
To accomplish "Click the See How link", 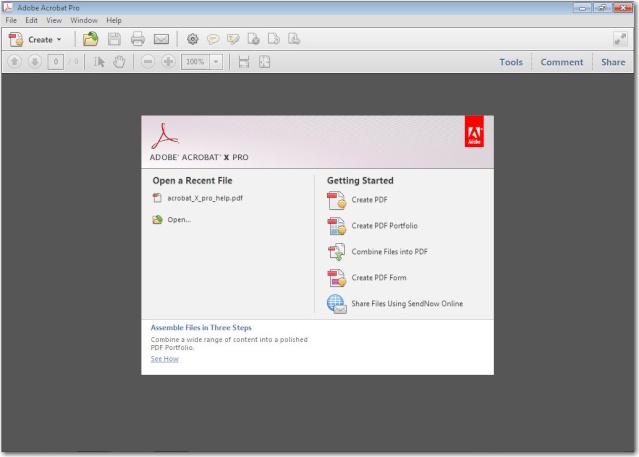I will 165,359.
